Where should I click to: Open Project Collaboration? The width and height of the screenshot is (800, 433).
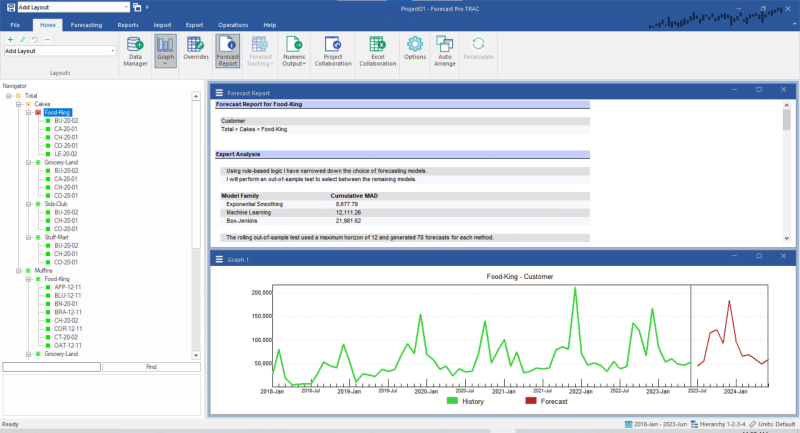tap(333, 52)
